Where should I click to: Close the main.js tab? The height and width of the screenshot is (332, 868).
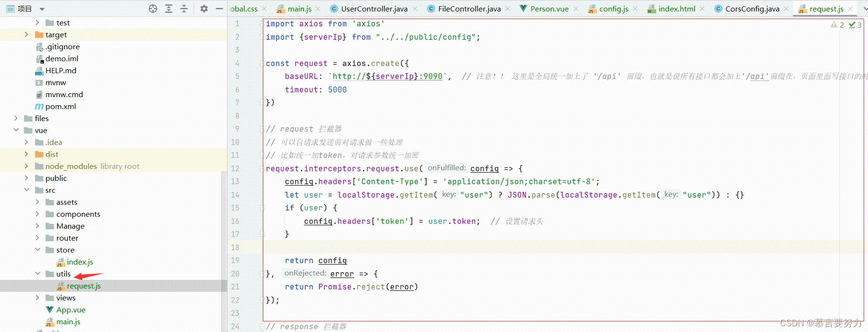[x=319, y=9]
